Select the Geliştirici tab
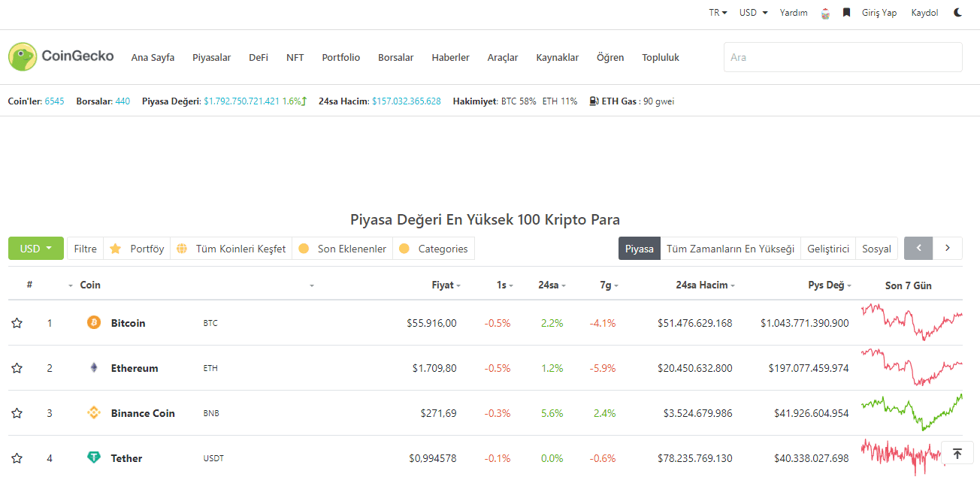980x480 pixels. [x=828, y=249]
